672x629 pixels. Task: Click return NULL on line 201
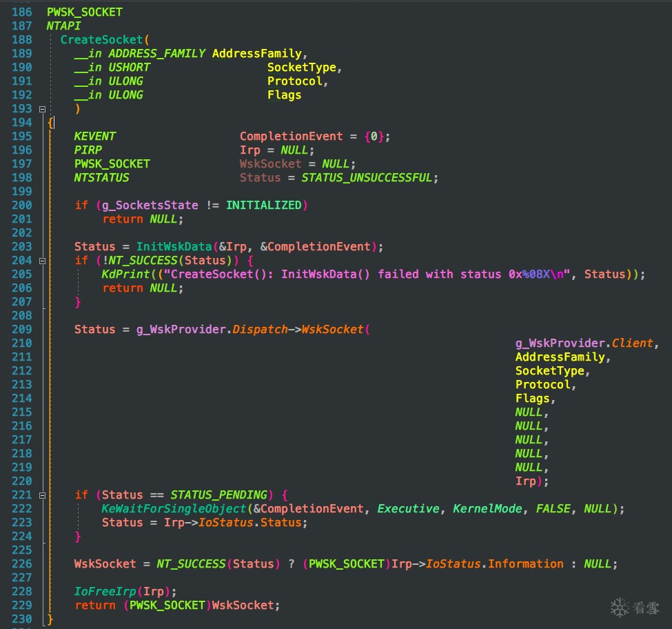tap(140, 219)
